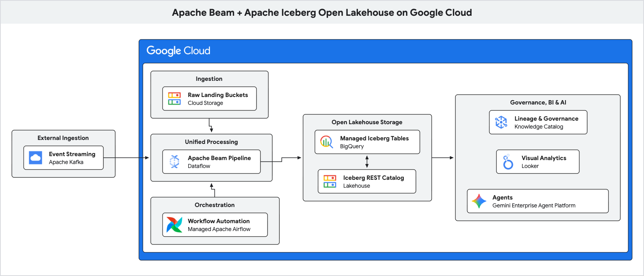The height and width of the screenshot is (276, 644).
Task: Select the "Apache Beam Pipeline" label
Action: click(219, 158)
